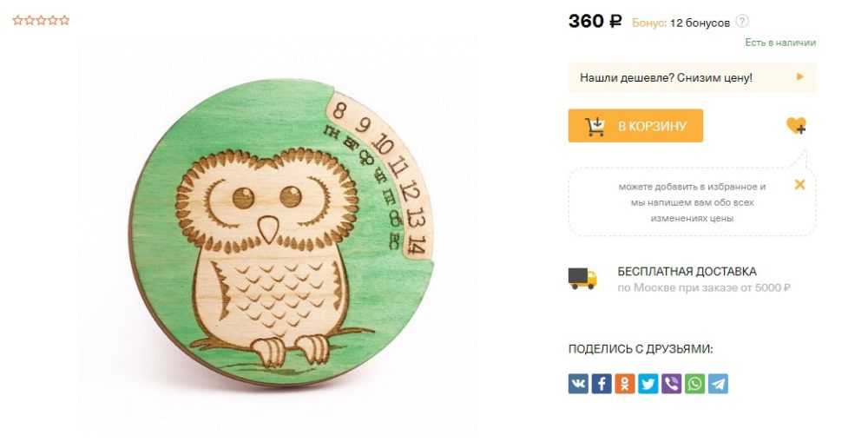Share the product on VK
This screenshot has width=868, height=442.
click(578, 383)
